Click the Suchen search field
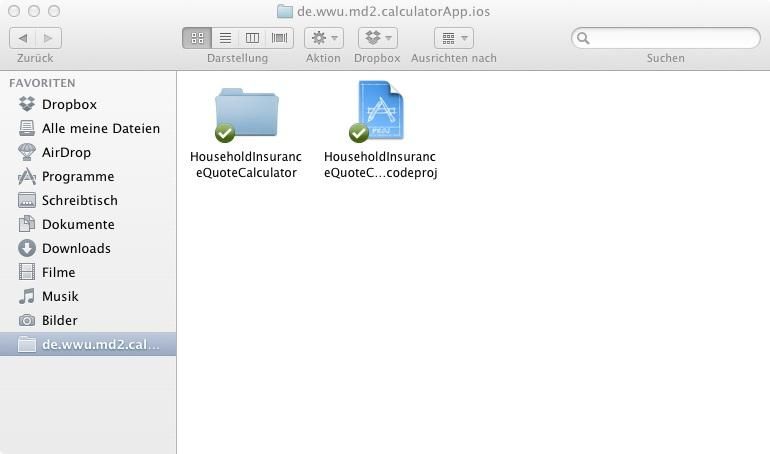 pos(666,38)
